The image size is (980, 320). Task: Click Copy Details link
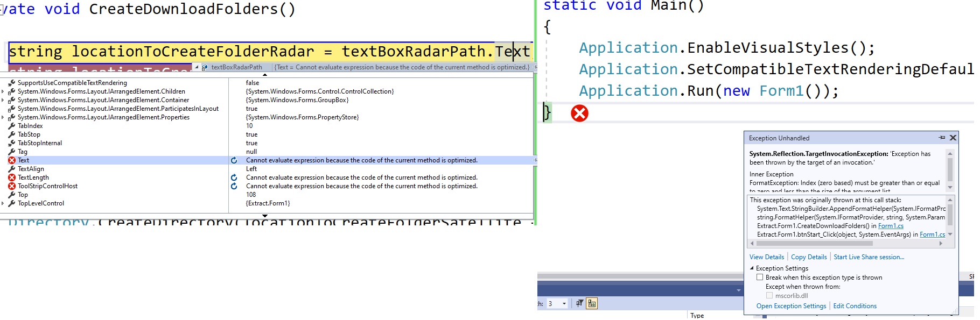click(809, 257)
